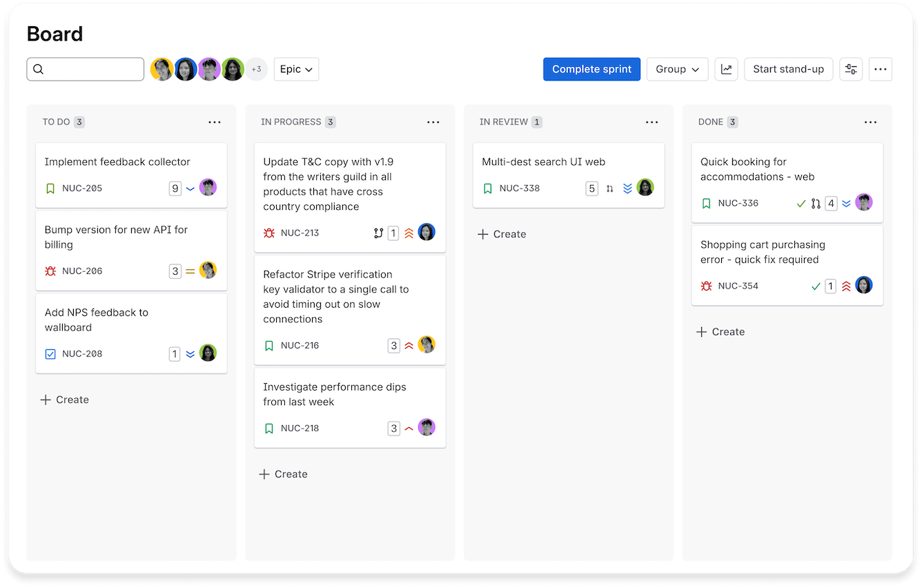This screenshot has width=922, height=588.
Task: Open the TO DO column's ellipsis menu
Action: tap(215, 122)
